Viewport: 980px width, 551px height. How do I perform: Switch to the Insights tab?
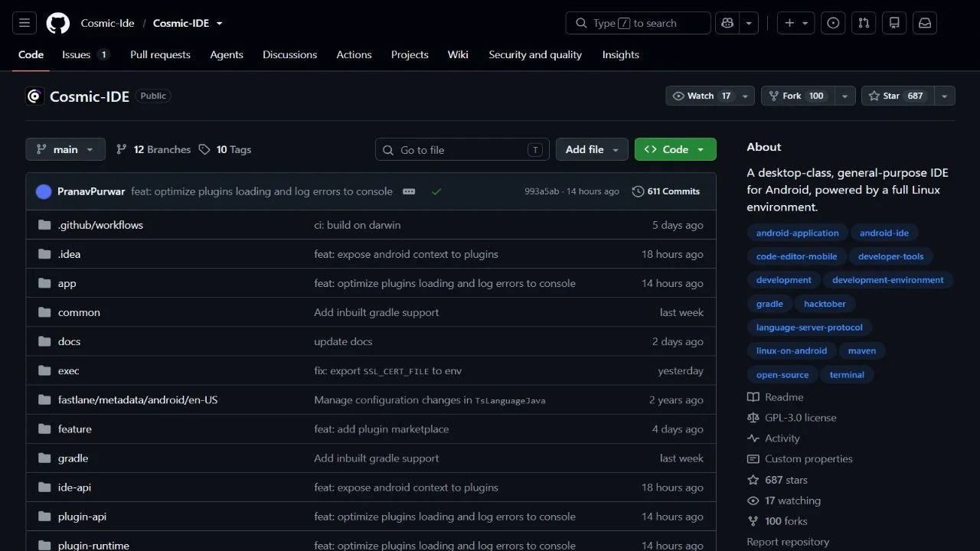coord(621,54)
